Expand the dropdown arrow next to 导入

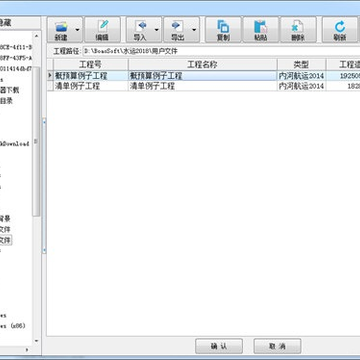pyautogui.click(x=157, y=30)
